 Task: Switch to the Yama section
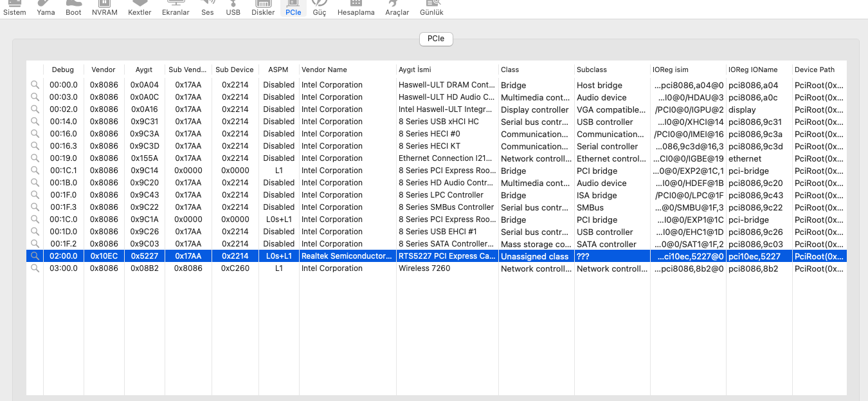tap(46, 8)
